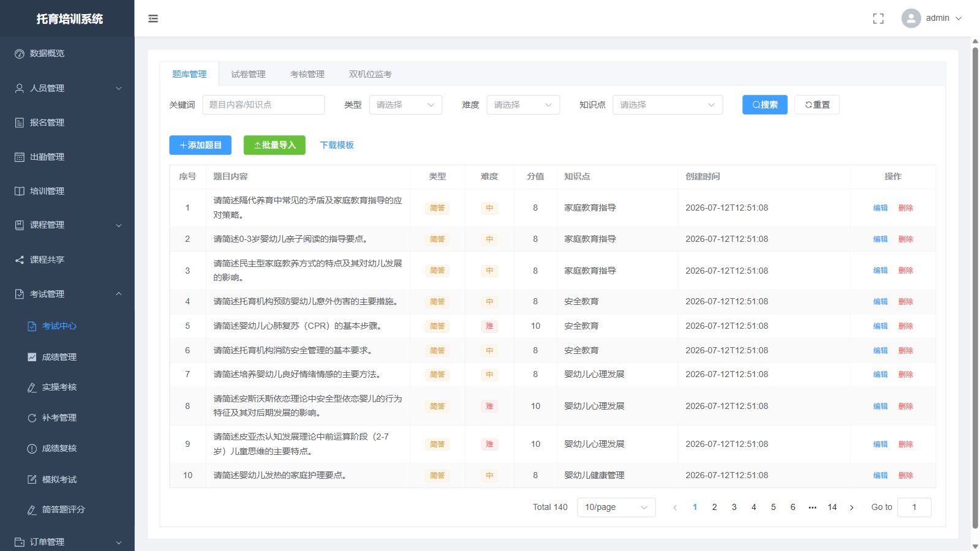Screen dimensions: 980x551
Task: Go to previous page arrow
Action: pyautogui.click(x=675, y=508)
